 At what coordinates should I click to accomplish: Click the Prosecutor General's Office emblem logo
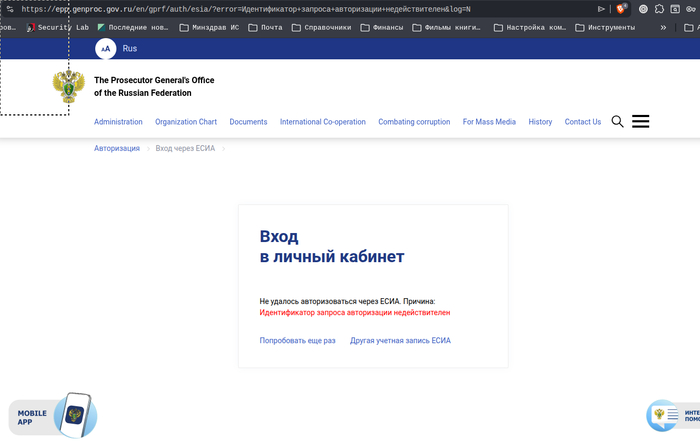[x=69, y=87]
